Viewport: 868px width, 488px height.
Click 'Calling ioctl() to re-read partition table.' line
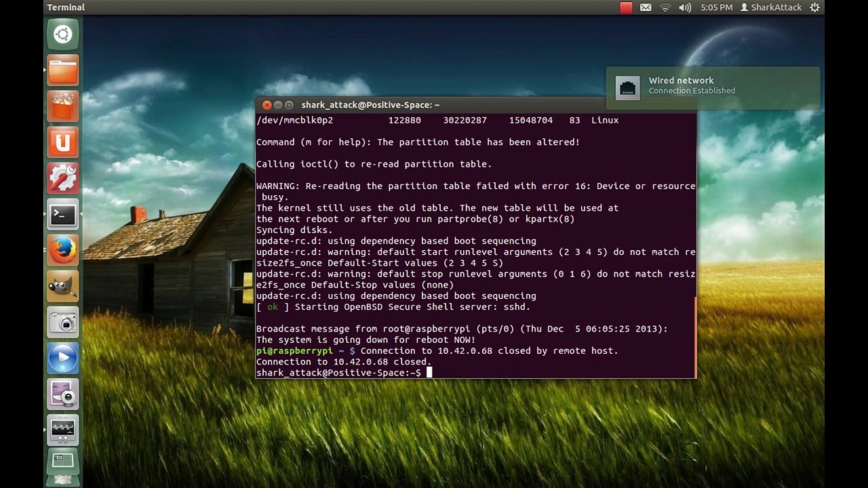tap(374, 164)
